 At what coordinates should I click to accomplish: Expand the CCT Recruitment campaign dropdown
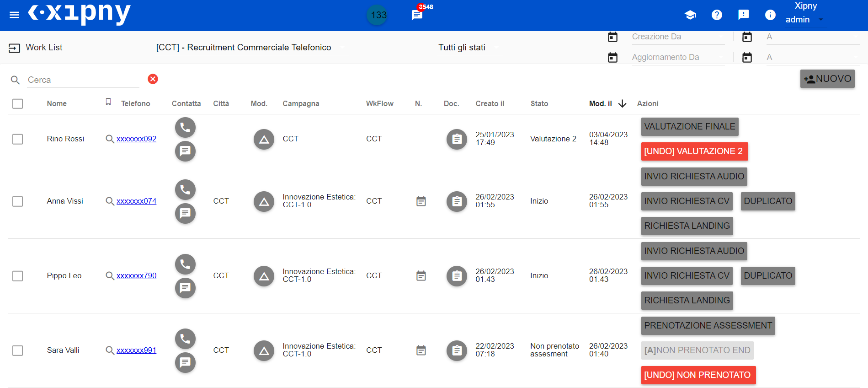coord(251,48)
